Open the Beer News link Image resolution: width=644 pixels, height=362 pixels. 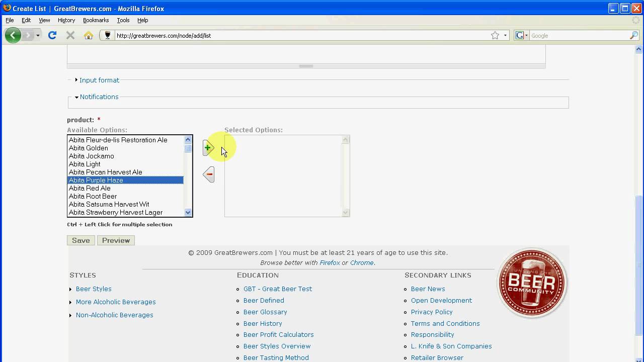tap(428, 289)
